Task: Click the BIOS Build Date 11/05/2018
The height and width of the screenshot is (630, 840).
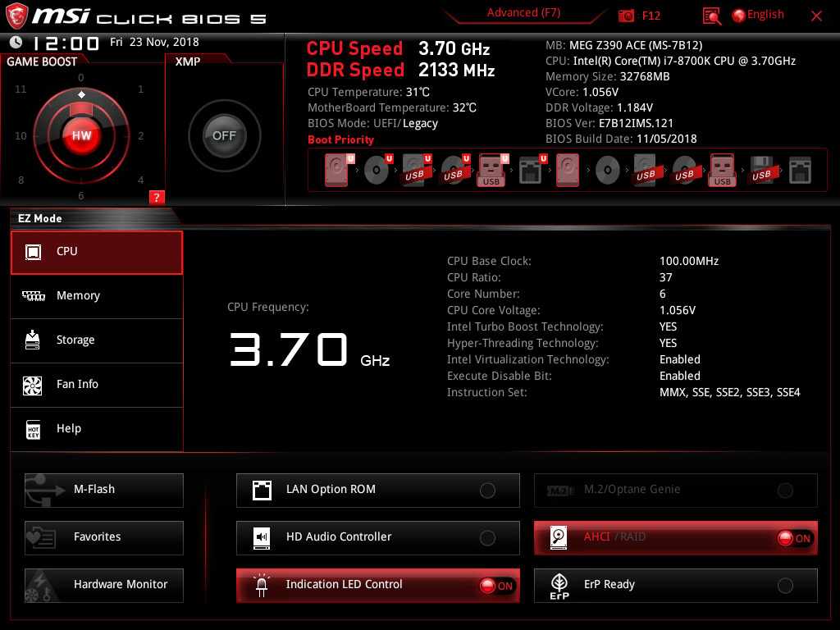Action: 666,139
